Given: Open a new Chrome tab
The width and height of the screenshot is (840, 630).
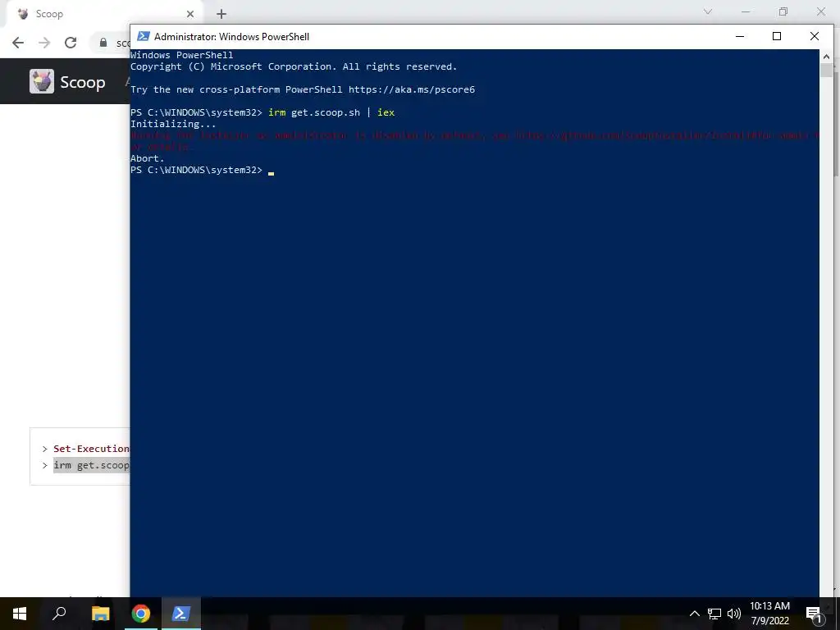Looking at the screenshot, I should click(x=221, y=14).
